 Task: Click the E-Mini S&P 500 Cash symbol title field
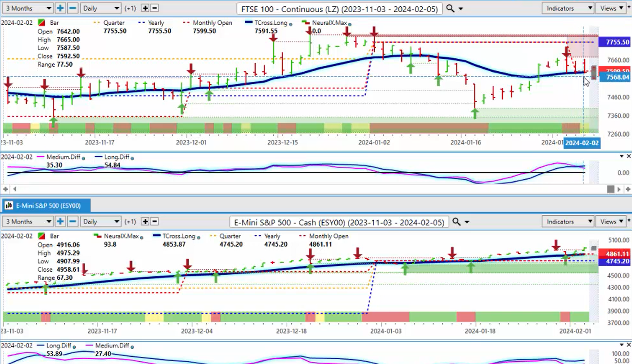click(339, 222)
